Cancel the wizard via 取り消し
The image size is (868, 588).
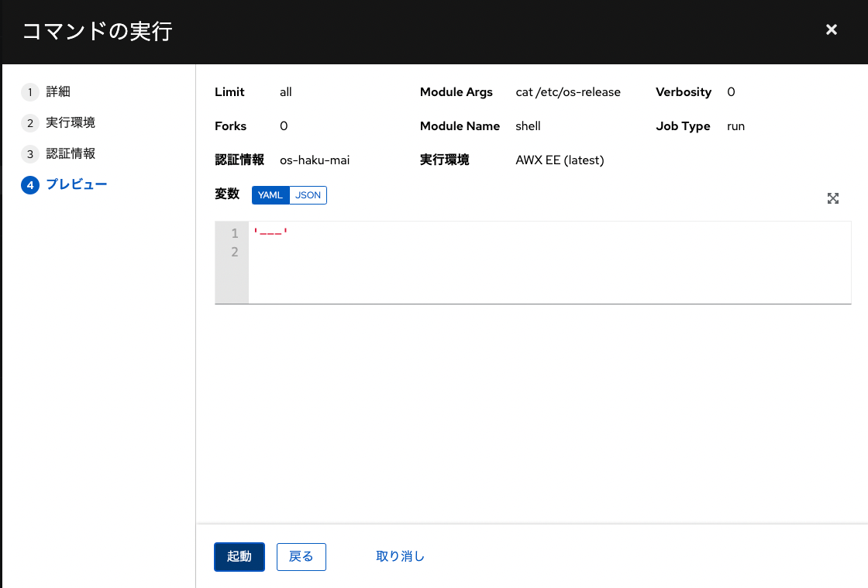400,556
